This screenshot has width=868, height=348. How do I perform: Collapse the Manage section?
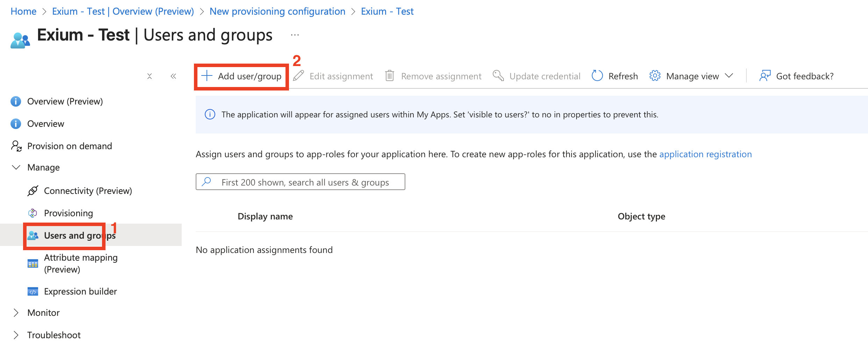(x=16, y=167)
